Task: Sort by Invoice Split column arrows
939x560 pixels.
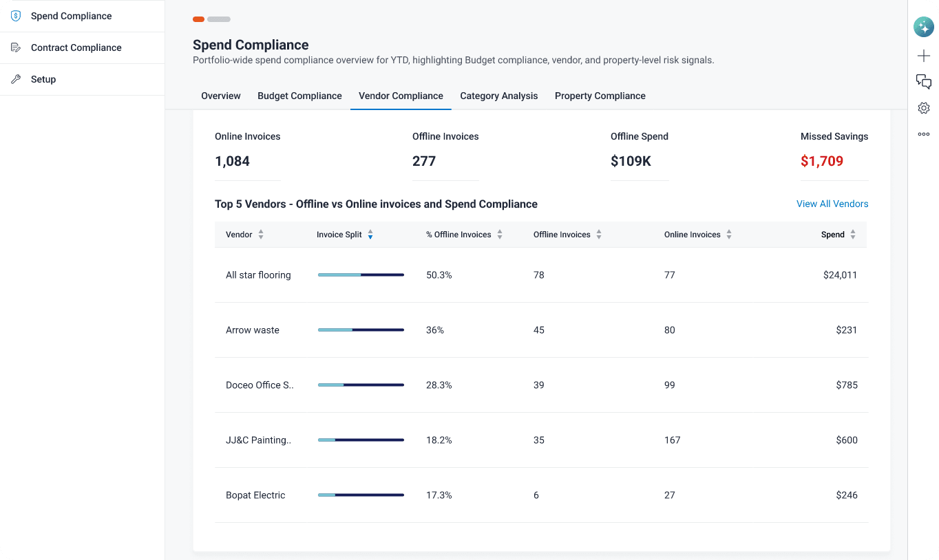Action: click(370, 235)
